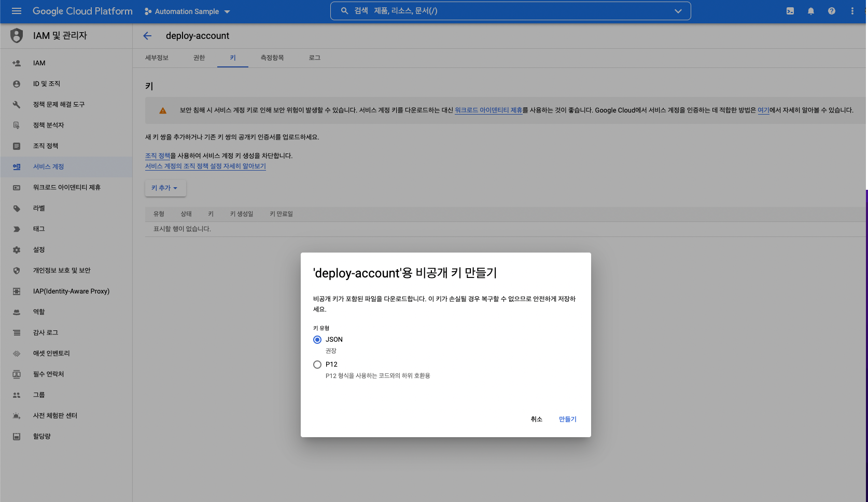Click the deploy-account page title
This screenshot has width=868, height=502.
198,36
